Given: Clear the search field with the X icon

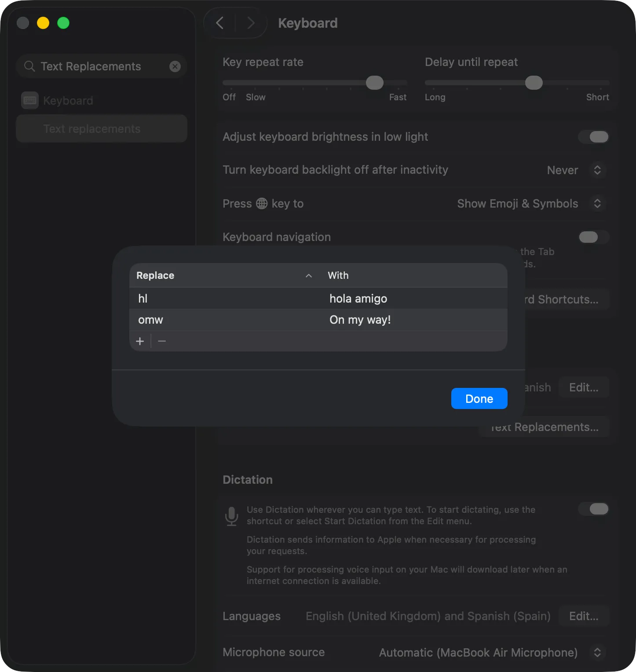Looking at the screenshot, I should click(x=175, y=66).
